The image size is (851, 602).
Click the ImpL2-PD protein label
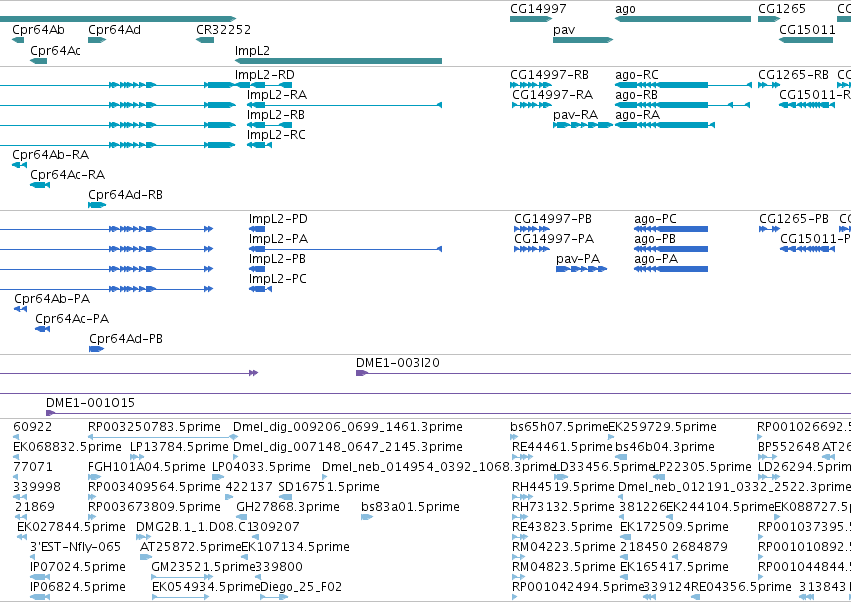click(278, 219)
